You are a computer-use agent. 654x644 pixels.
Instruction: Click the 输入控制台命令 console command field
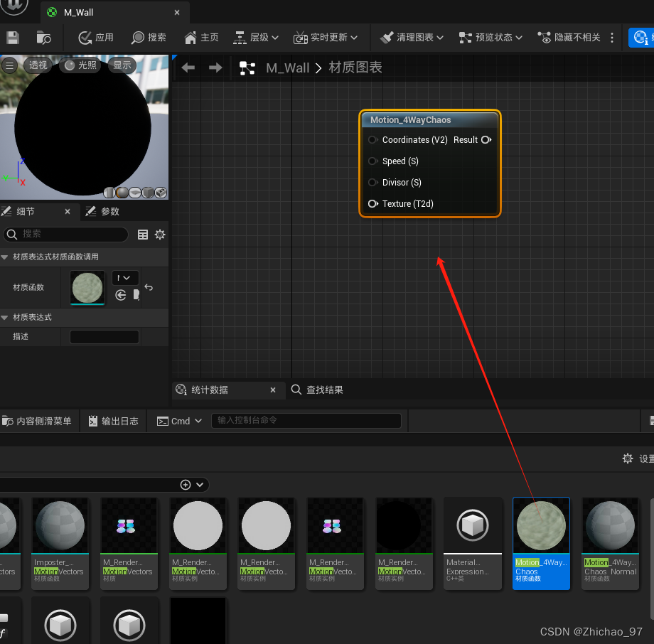306,420
